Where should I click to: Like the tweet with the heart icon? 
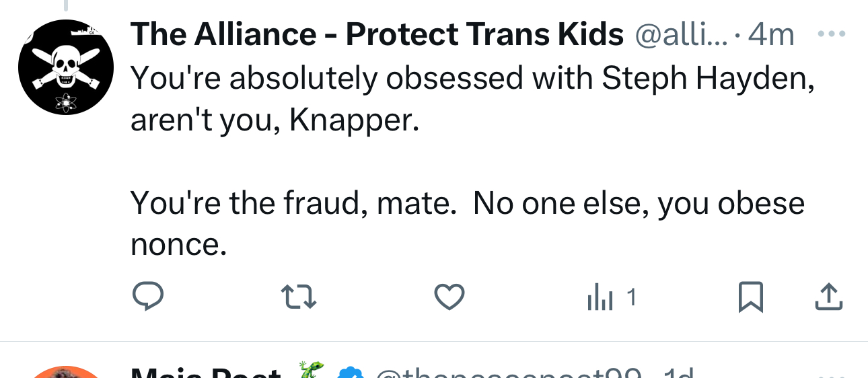point(449,297)
